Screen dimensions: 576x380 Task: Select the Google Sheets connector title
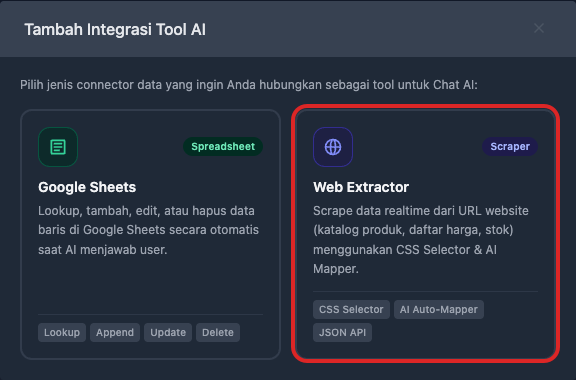[x=87, y=187]
